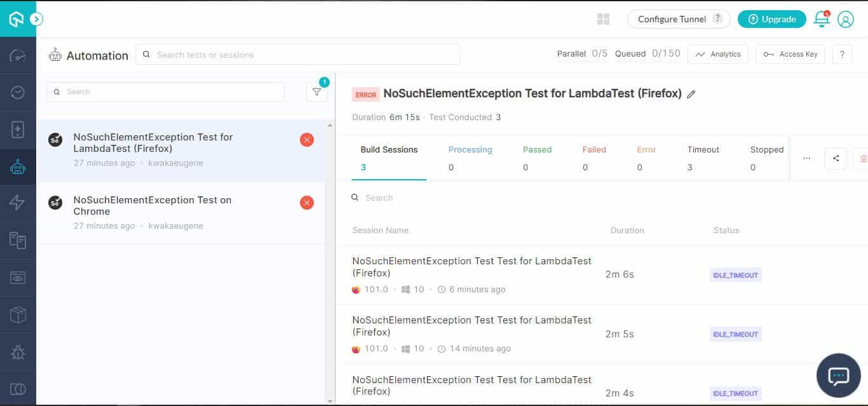868x406 pixels.
Task: Expand the ellipsis more-options menu
Action: coord(806,158)
